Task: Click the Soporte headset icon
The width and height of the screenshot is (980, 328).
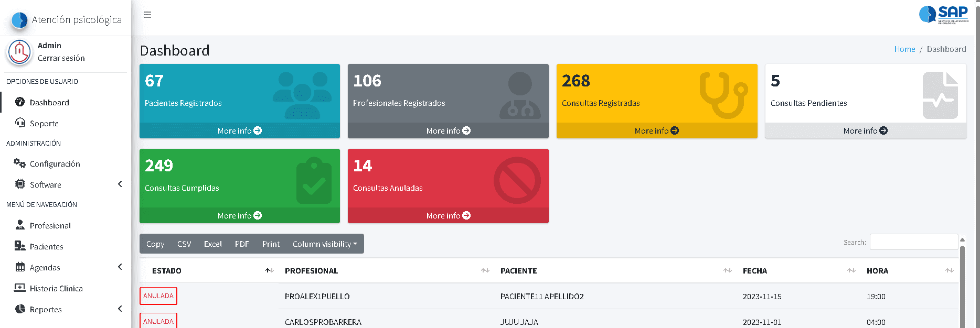Action: tap(20, 123)
